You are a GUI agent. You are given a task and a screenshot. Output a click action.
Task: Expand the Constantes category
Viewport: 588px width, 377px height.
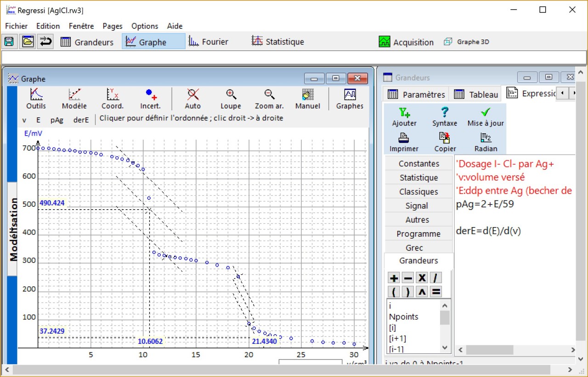point(418,163)
